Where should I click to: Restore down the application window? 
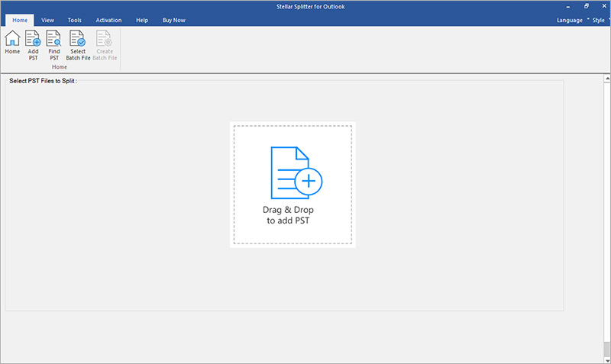587,6
